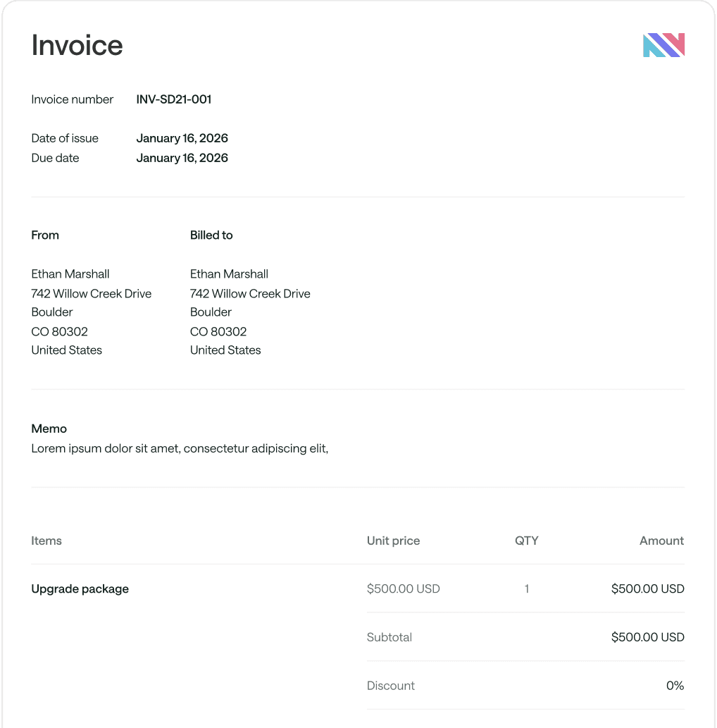Click the Discount 0% value
717x728 pixels.
675,685
